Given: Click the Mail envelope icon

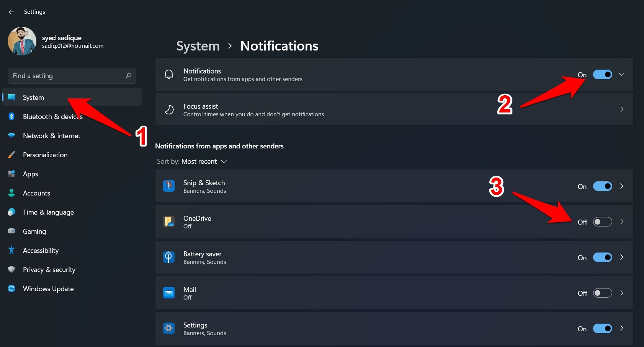Looking at the screenshot, I should point(169,293).
